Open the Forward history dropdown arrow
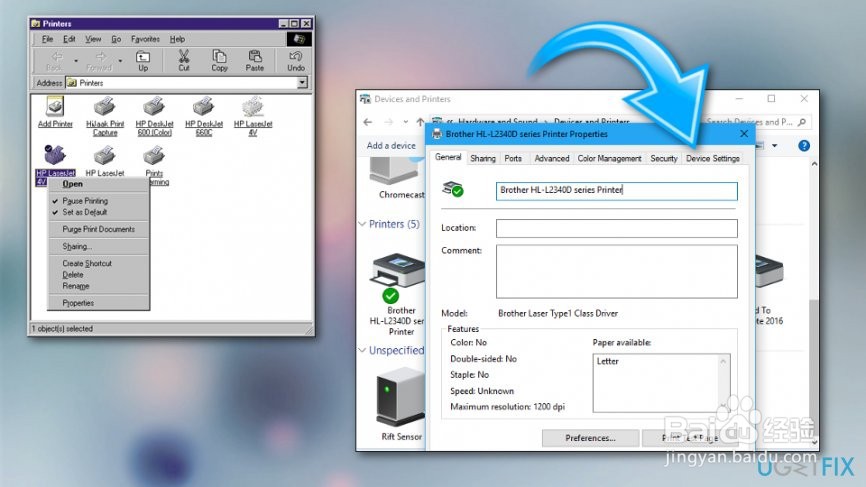The height and width of the screenshot is (487, 866). [120, 61]
